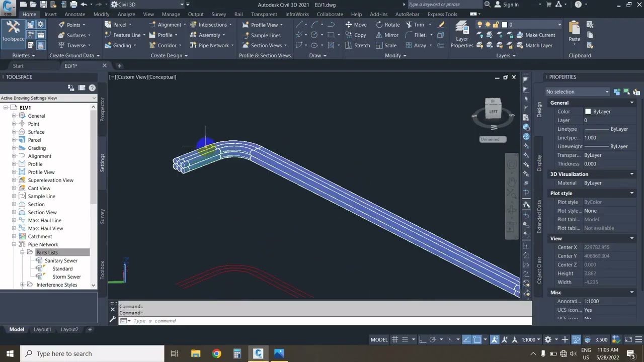Open the Feature Line tool
The width and height of the screenshot is (644, 362).
[126, 35]
